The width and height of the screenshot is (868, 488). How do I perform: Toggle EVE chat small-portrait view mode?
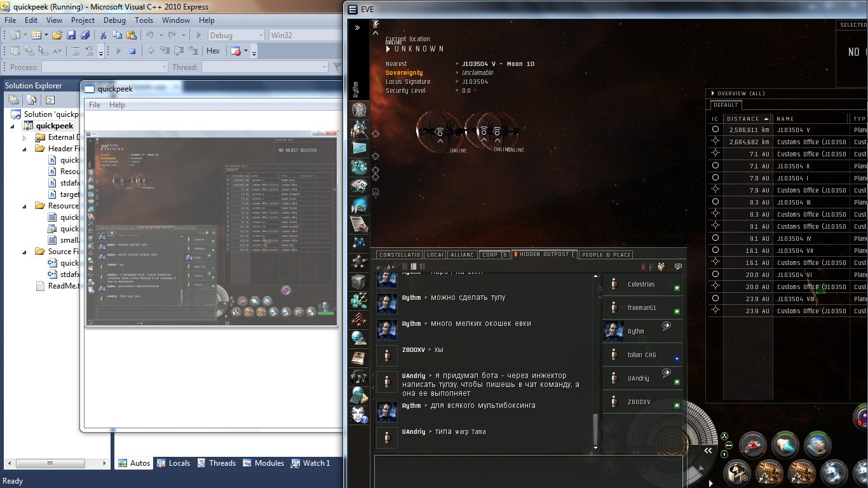click(x=413, y=267)
